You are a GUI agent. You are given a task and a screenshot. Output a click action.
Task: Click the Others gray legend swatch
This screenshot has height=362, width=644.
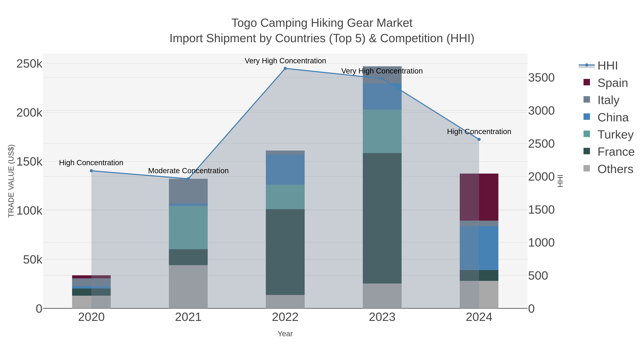[587, 168]
